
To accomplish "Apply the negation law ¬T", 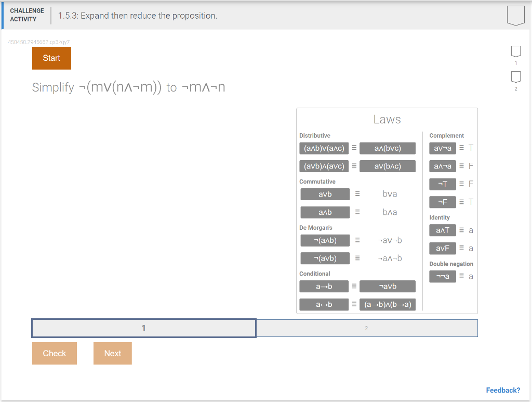I will point(442,184).
